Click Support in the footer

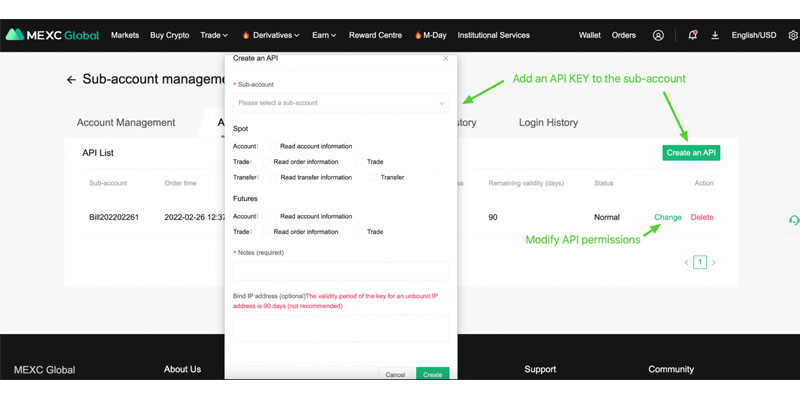(540, 369)
